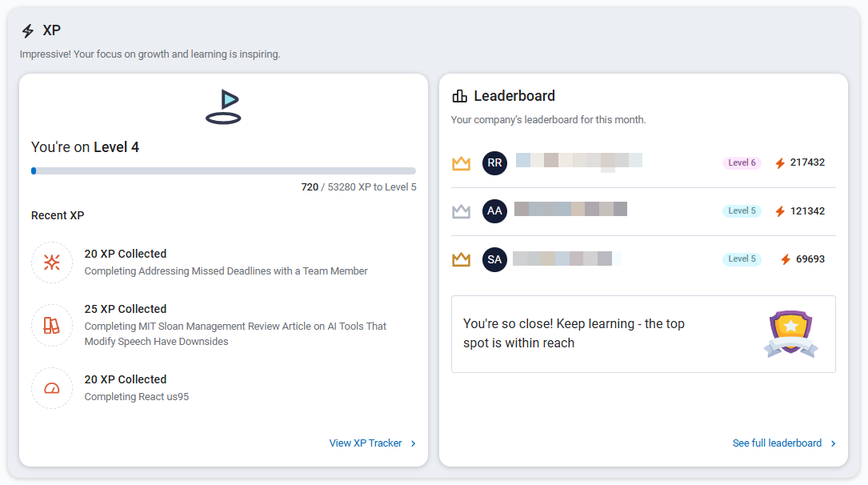The image size is (868, 485).
Task: Click the Leaderboard bar chart icon
Action: [x=459, y=96]
